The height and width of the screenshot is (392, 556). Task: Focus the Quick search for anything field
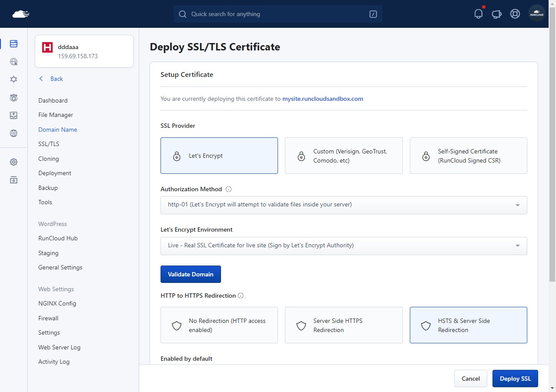[278, 14]
